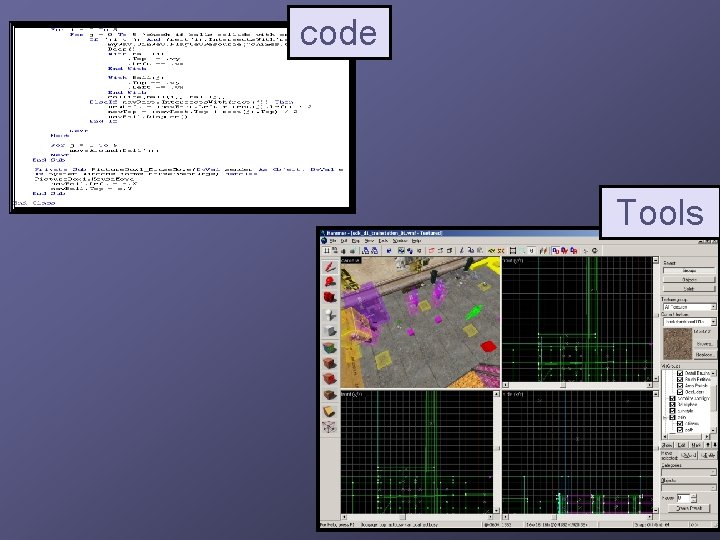Select the grey Block creation tool
720x540 pixels.
[330, 331]
